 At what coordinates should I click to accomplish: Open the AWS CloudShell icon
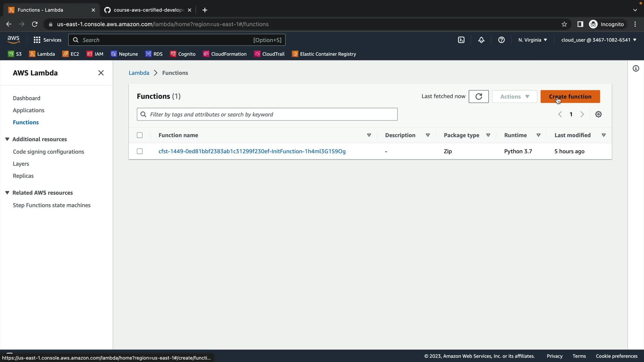[x=461, y=40]
